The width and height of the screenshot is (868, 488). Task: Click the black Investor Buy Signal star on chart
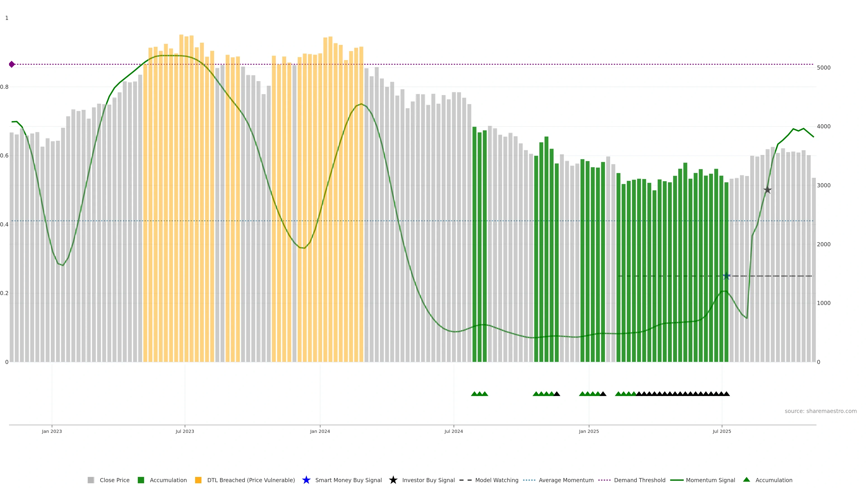coord(767,190)
